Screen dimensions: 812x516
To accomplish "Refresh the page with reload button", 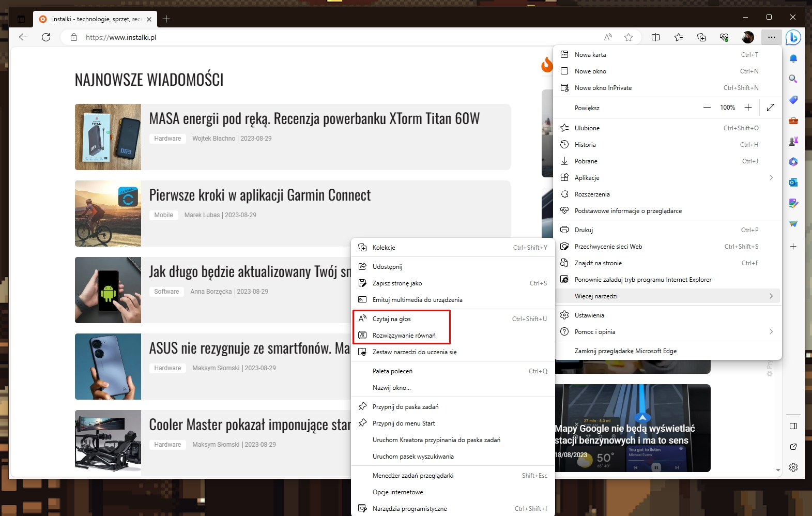I will [x=46, y=37].
